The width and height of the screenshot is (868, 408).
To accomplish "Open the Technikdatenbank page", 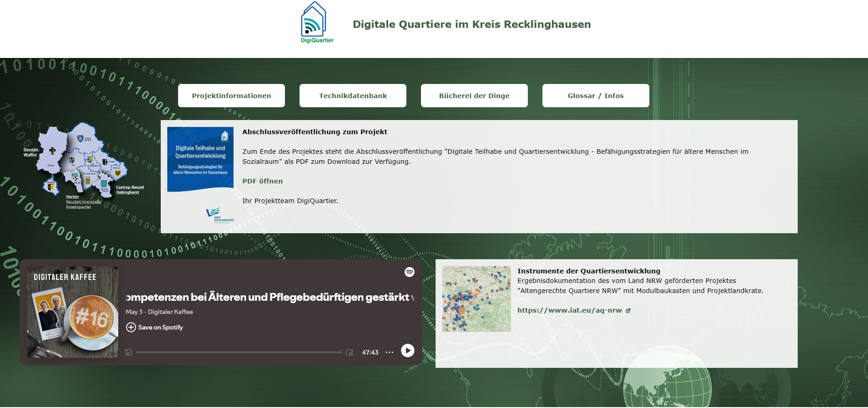I will [x=353, y=95].
